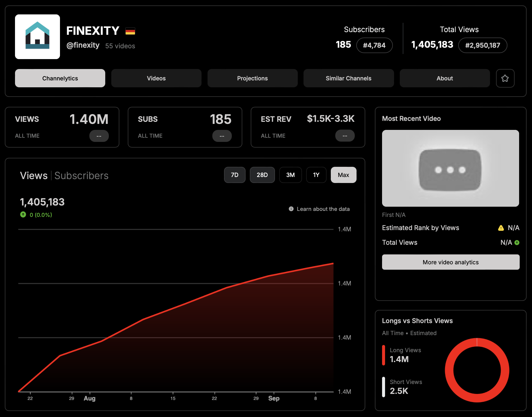Click the change pill in VIEWS card
This screenshot has height=417, width=532.
[99, 136]
